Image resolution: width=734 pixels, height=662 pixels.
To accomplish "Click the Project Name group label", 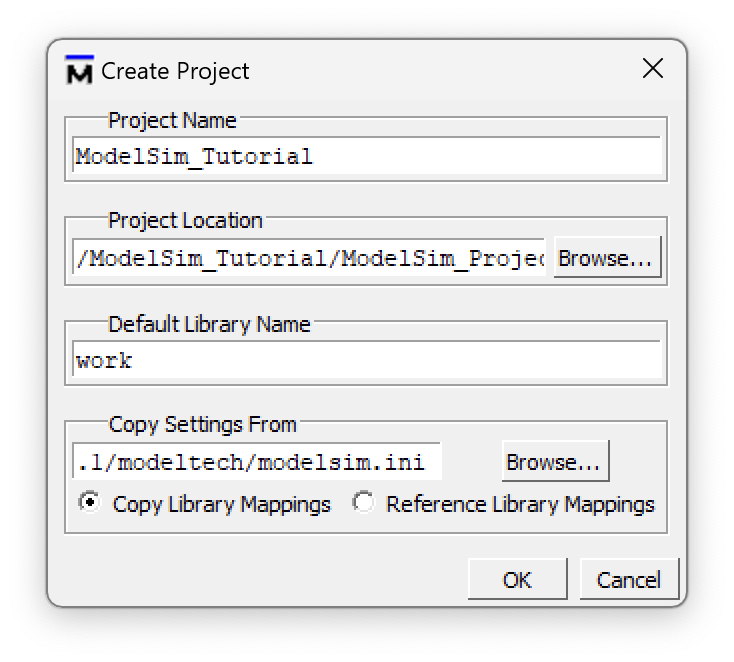I will pos(172,121).
